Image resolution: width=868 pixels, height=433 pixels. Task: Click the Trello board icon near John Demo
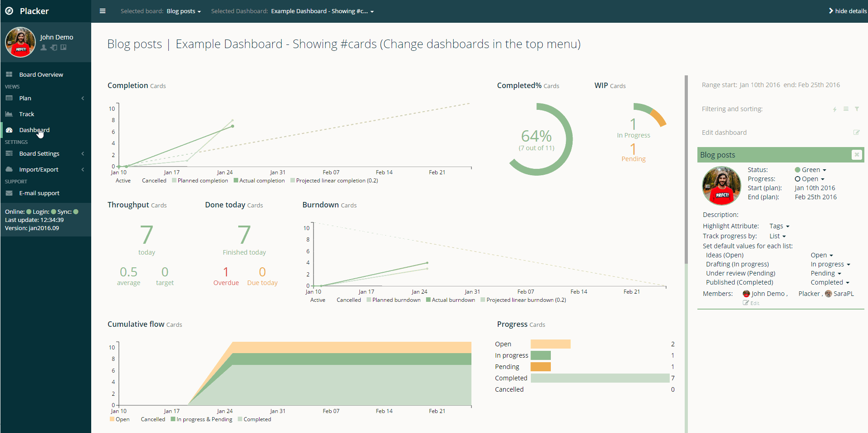[x=64, y=47]
